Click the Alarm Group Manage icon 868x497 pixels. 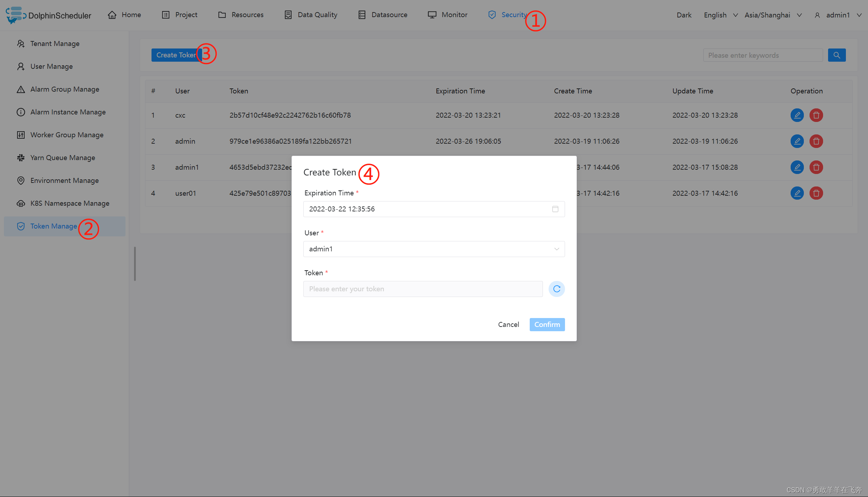(20, 89)
